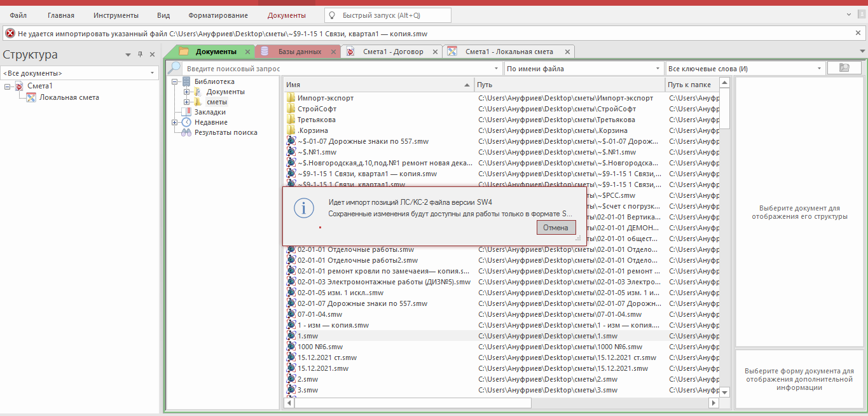Screen dimensions: 868x416
Task: Select file ~$9-1-15 1 Связи, квартал1 — копия.smw
Action: click(367, 174)
